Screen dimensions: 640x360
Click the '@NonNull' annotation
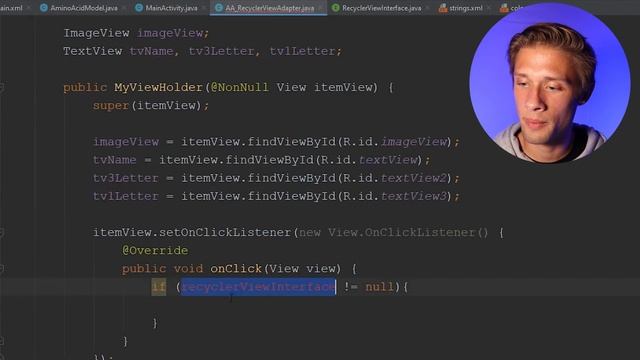(240, 87)
